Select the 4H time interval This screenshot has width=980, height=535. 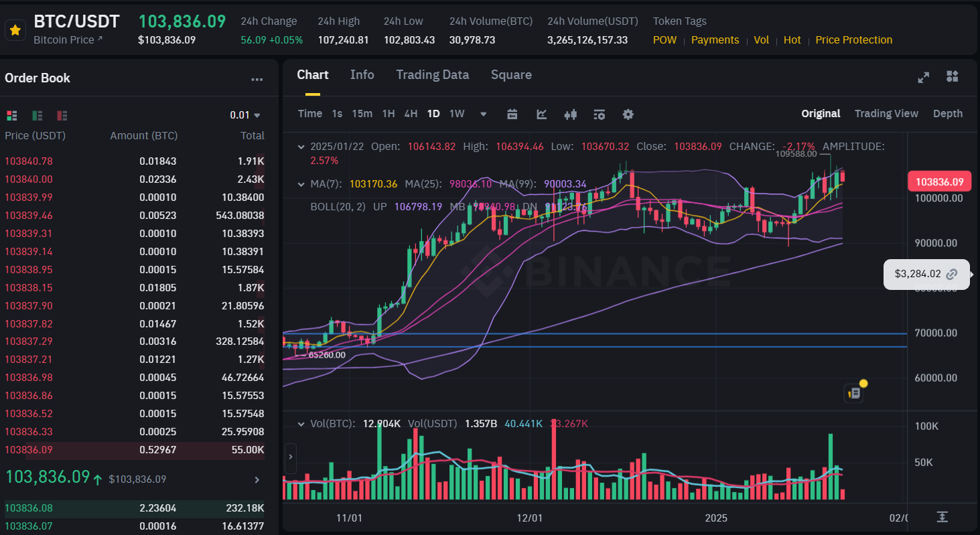(x=411, y=114)
